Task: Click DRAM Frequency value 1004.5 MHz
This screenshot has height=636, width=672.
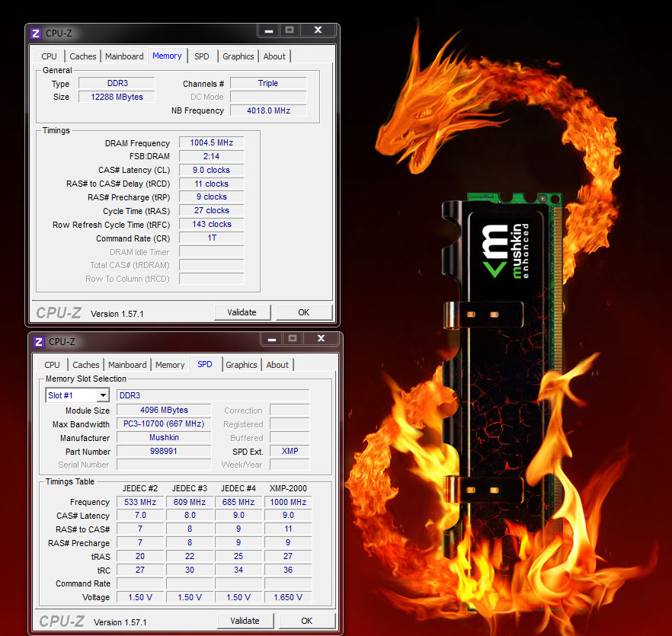Action: (211, 142)
